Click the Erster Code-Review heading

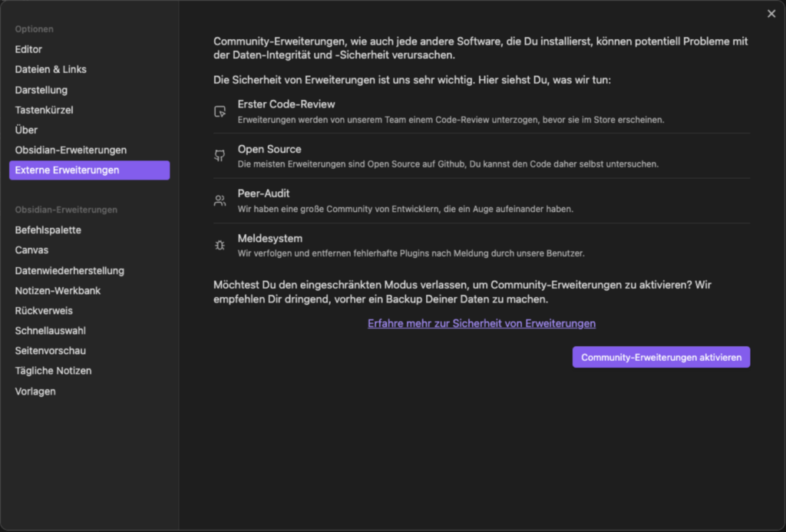[x=286, y=104]
